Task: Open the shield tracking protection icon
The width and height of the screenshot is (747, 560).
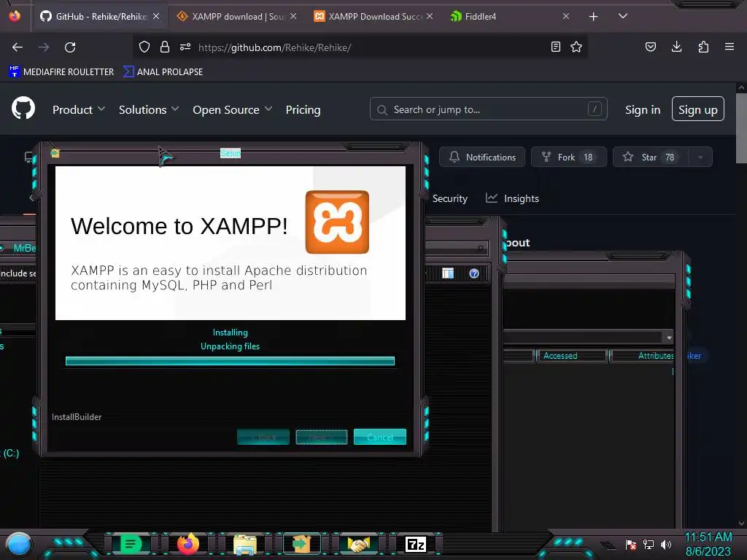Action: coord(144,47)
